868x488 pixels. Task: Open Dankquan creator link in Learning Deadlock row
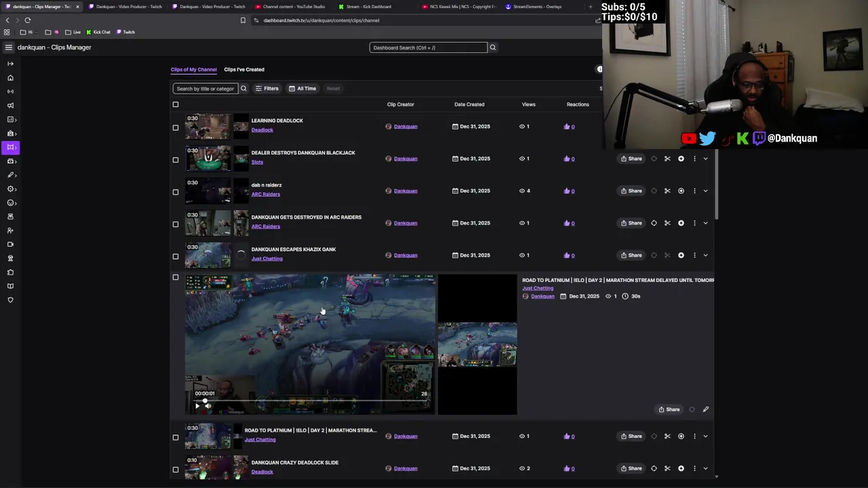(x=406, y=127)
